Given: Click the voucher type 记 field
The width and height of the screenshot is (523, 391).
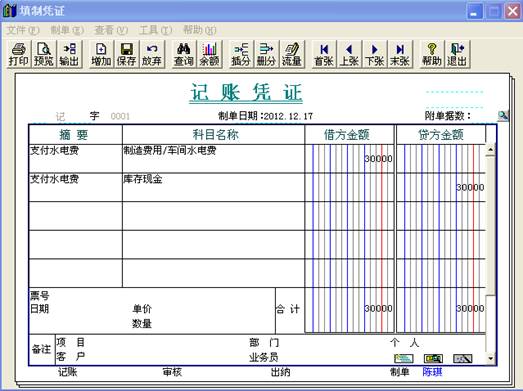Looking at the screenshot, I should 60,116.
